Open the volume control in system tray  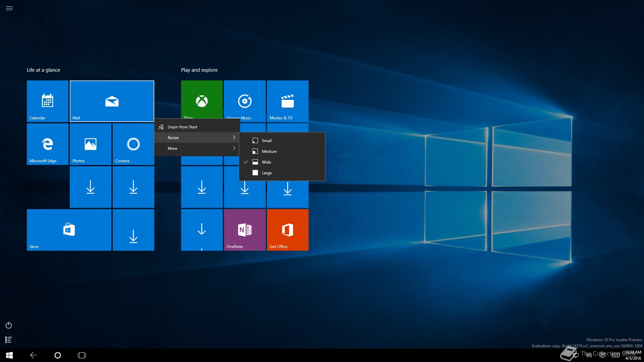589,355
